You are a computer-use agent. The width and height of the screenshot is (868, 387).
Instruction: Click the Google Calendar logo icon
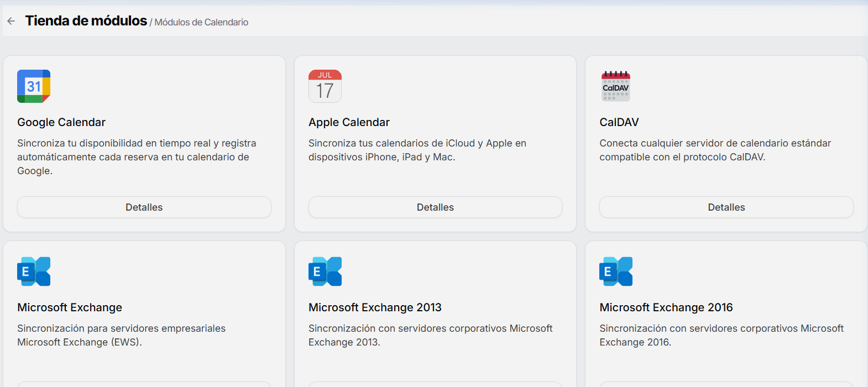click(x=34, y=86)
